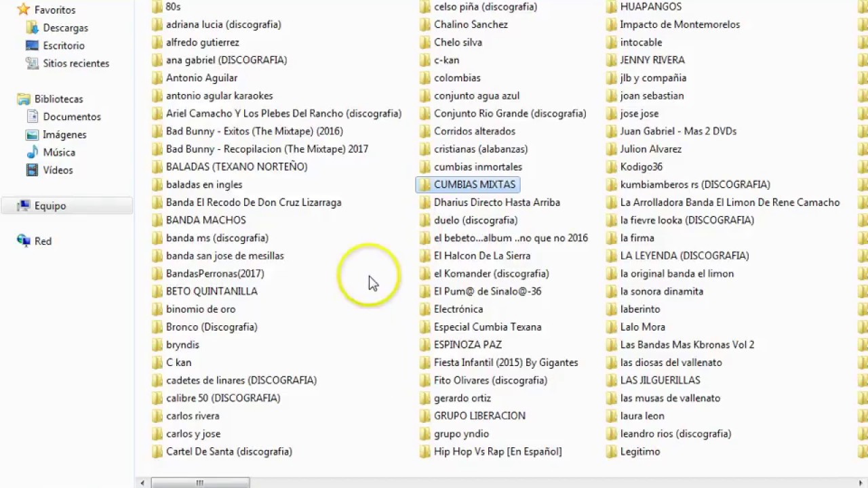
Task: Click folder icon next to Chalino Sanchez
Action: tap(425, 24)
